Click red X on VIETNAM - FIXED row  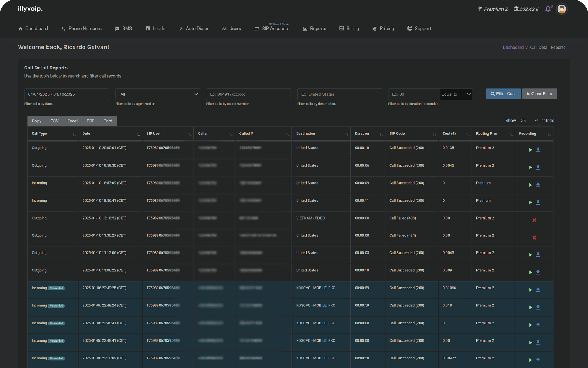(x=534, y=220)
